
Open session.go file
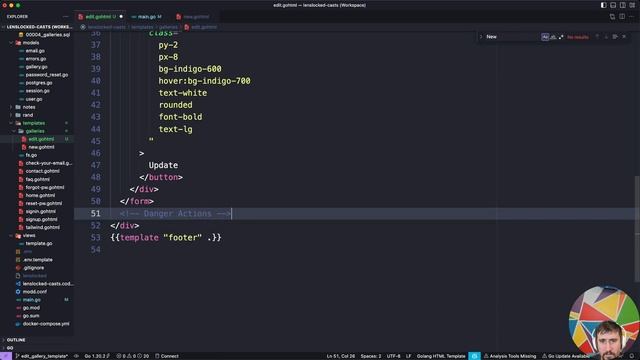click(38, 91)
